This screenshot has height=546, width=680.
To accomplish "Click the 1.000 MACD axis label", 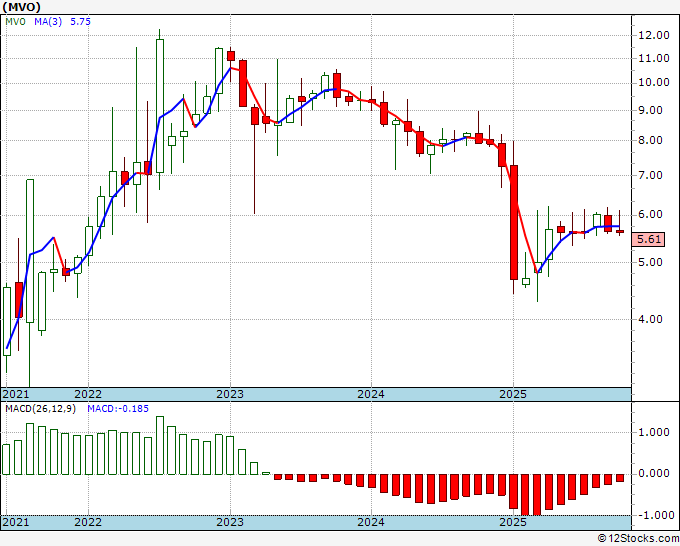I will click(x=654, y=432).
